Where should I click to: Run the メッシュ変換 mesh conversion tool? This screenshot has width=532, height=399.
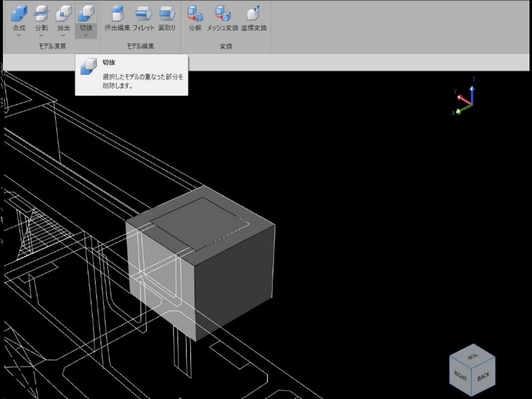(x=223, y=14)
